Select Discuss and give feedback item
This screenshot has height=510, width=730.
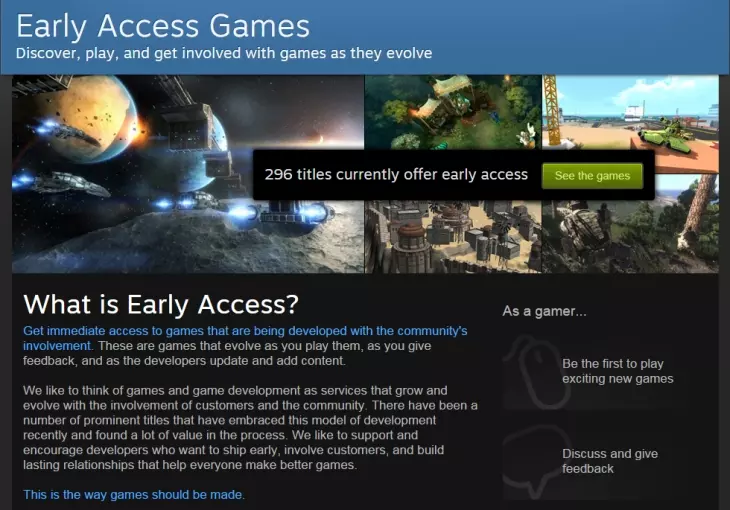(610, 461)
